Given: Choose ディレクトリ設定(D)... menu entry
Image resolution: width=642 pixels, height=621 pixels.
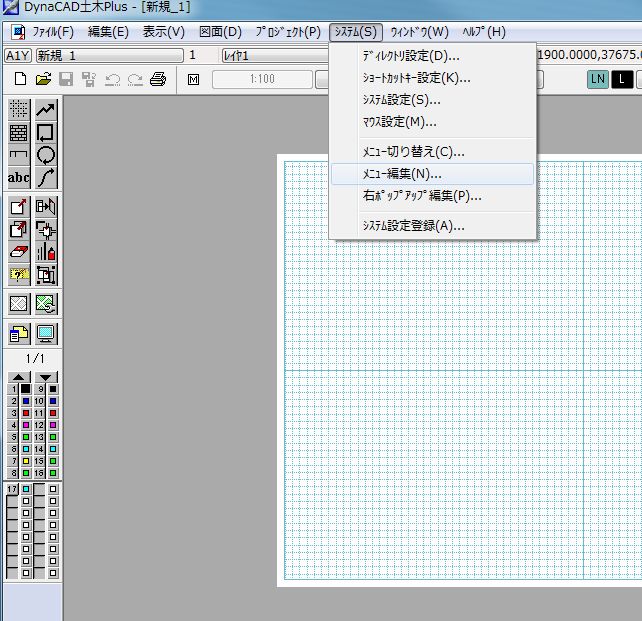Looking at the screenshot, I should pos(432,56).
